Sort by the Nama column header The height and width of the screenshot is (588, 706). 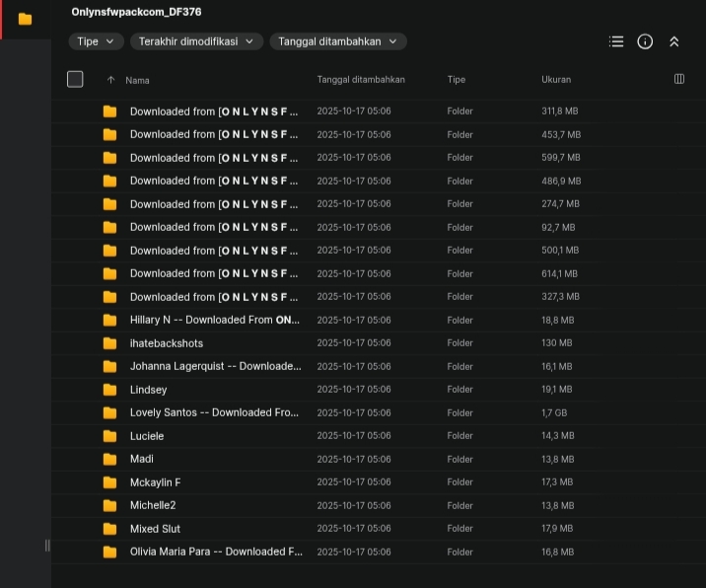[137, 80]
